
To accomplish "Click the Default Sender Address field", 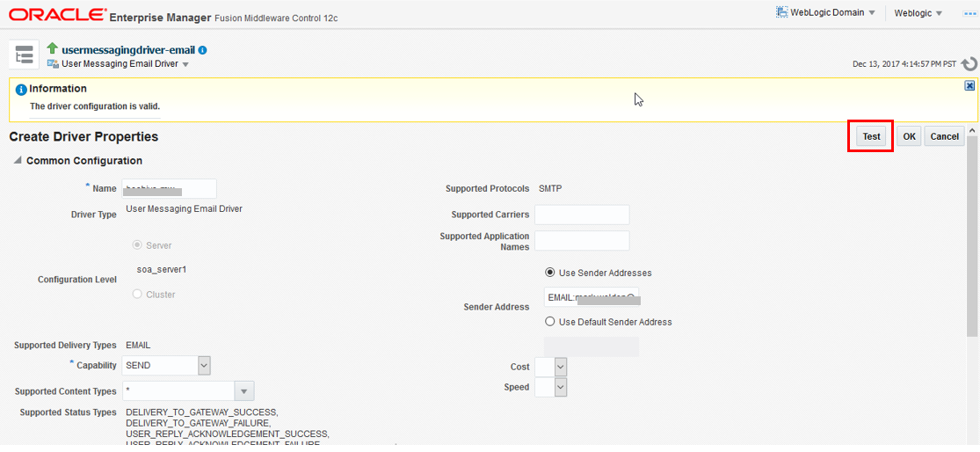I will point(592,347).
